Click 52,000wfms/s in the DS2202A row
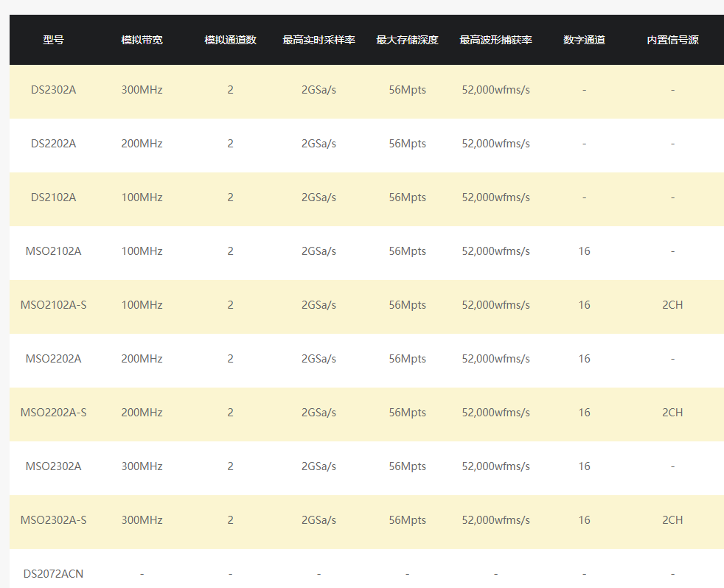 point(496,144)
